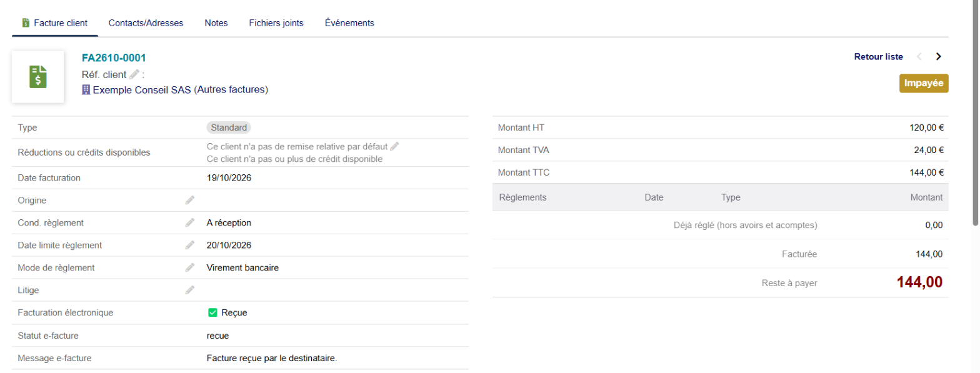Open the Autres factures link
The height and width of the screenshot is (373, 980).
[231, 90]
